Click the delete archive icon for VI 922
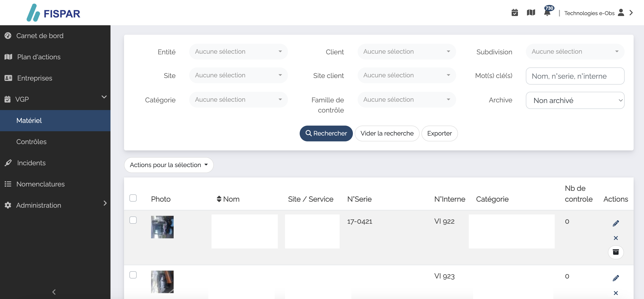The height and width of the screenshot is (299, 644). click(616, 252)
